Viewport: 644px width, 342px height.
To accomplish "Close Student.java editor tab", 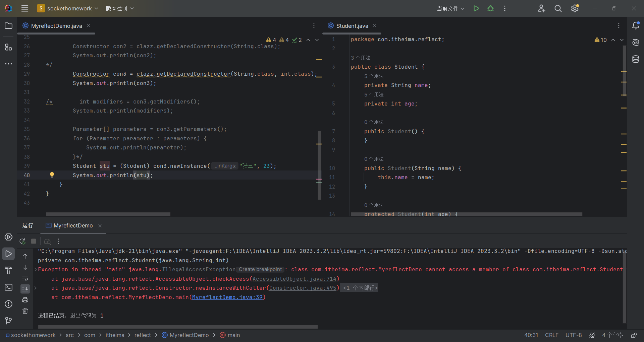I will click(374, 25).
